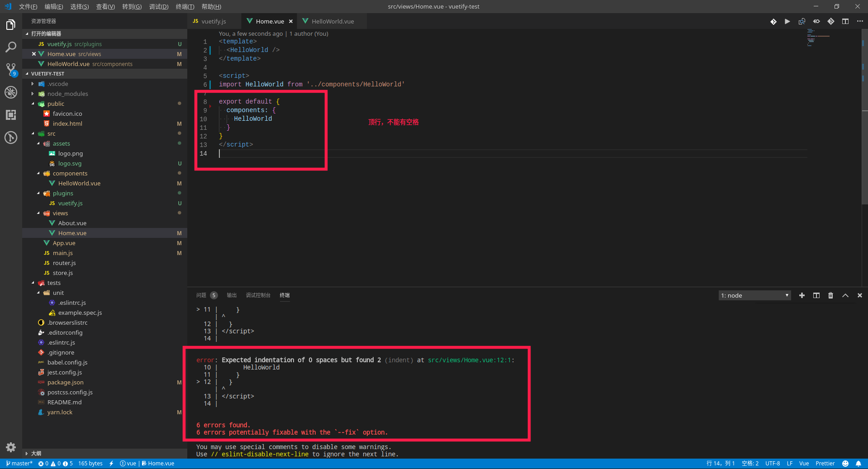
Task: Change indentation 空格: 2 in status bar
Action: coord(750,464)
